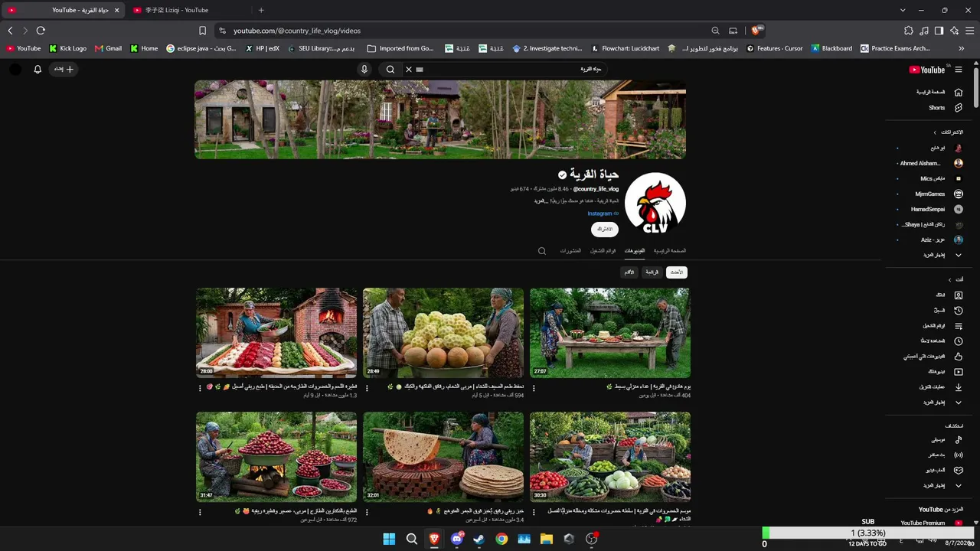This screenshot has width=980, height=551.
Task: Open the YouTube hamburger guide menu
Action: 958,70
